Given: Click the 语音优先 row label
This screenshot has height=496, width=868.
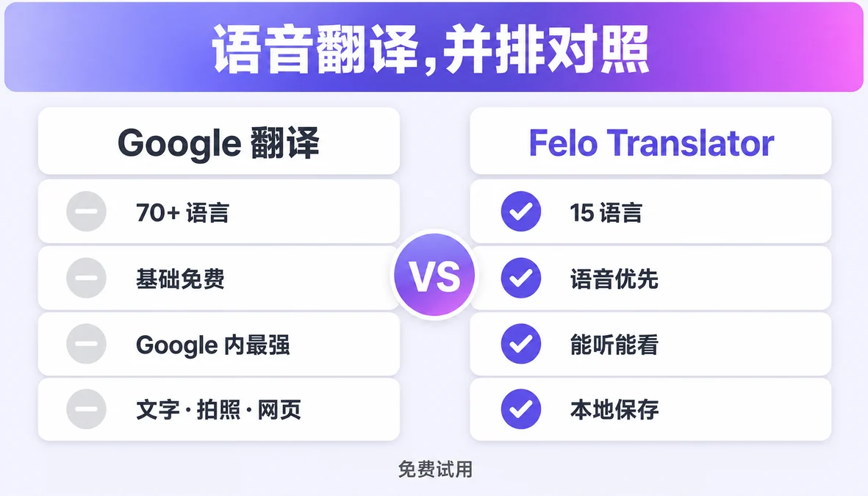Looking at the screenshot, I should click(614, 278).
